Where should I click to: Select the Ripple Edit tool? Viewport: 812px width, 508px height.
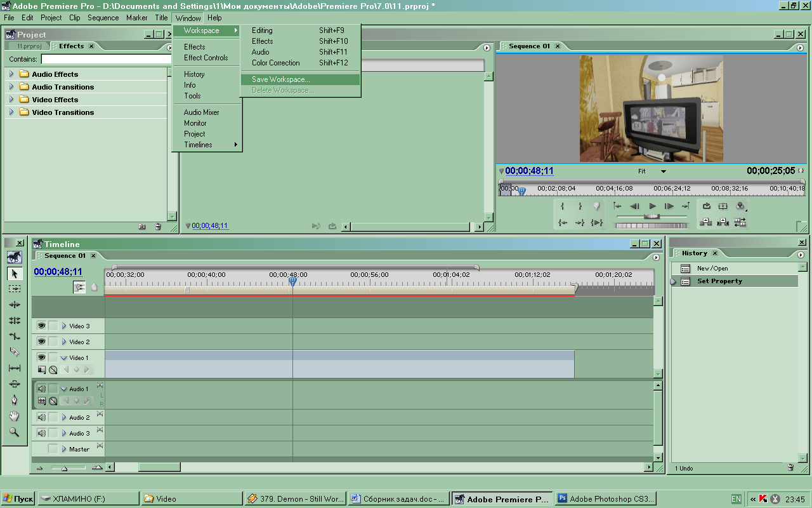[14, 305]
